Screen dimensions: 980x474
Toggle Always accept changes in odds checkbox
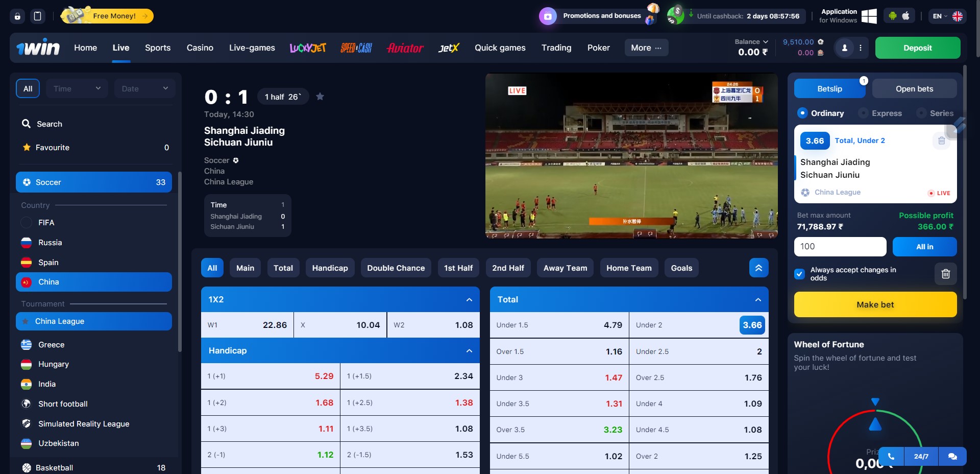[x=799, y=274]
